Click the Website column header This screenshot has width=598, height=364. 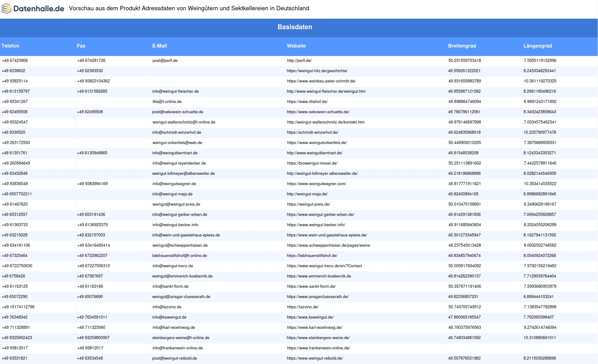click(296, 46)
